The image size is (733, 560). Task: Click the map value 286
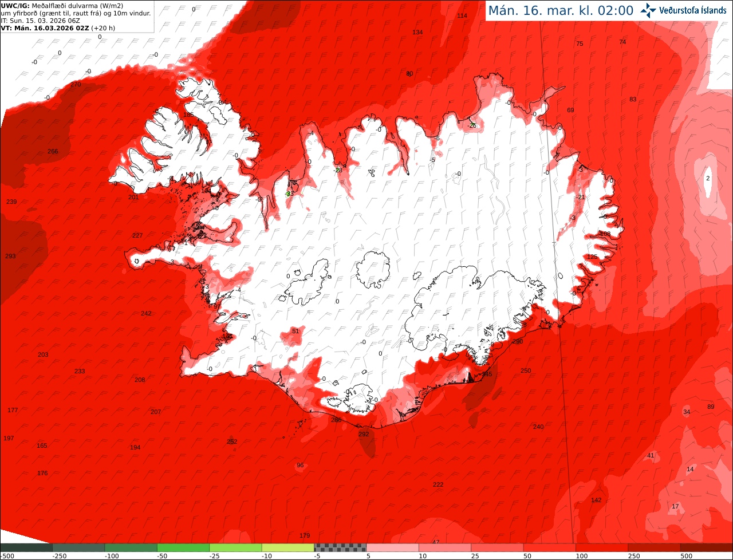(336, 420)
